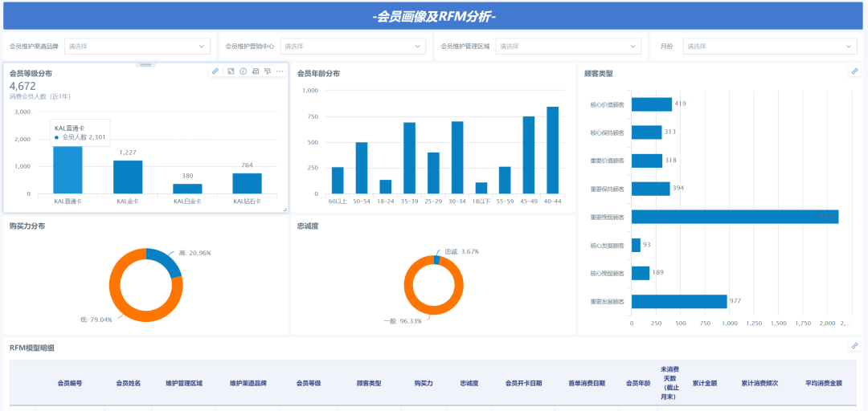
Task: Click the chevron arrow of 会员维护渠道品牌 select
Action: point(202,47)
